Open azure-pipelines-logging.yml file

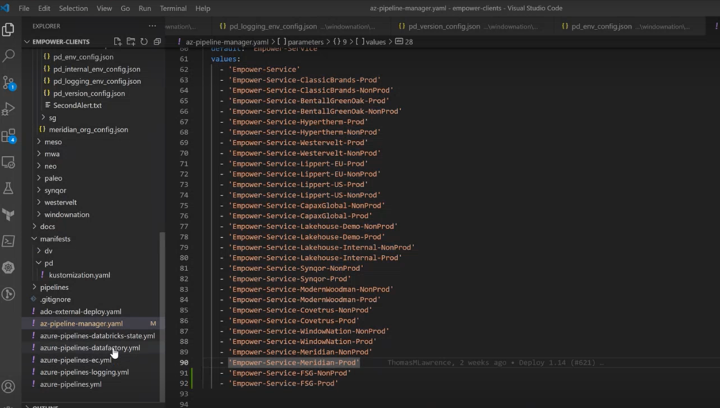tap(84, 372)
